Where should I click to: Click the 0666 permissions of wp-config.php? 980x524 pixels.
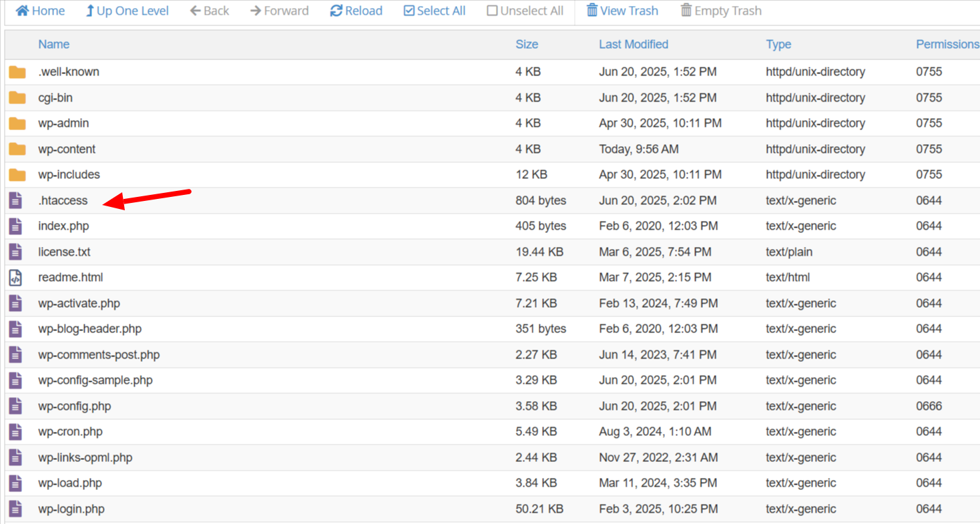929,406
